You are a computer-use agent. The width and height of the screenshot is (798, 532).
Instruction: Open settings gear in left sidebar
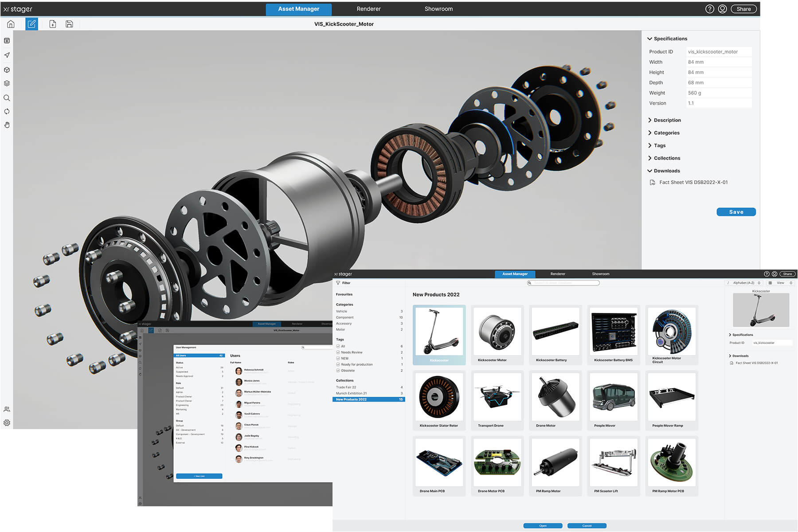click(7, 423)
